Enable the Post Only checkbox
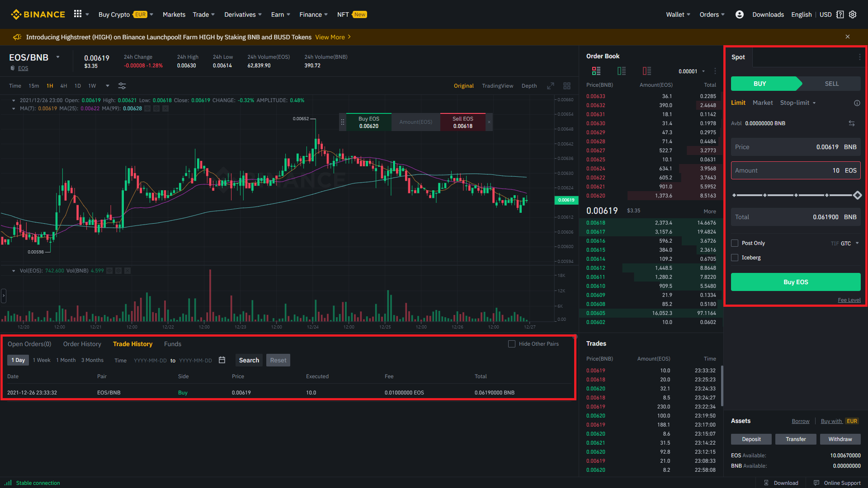This screenshot has width=868, height=488. 735,243
